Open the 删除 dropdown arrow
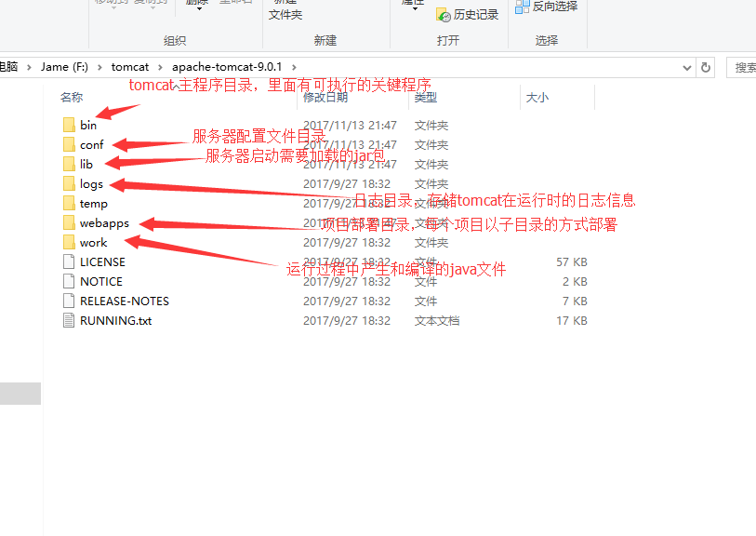Screen dimensions: 756x536 [x=199, y=8]
